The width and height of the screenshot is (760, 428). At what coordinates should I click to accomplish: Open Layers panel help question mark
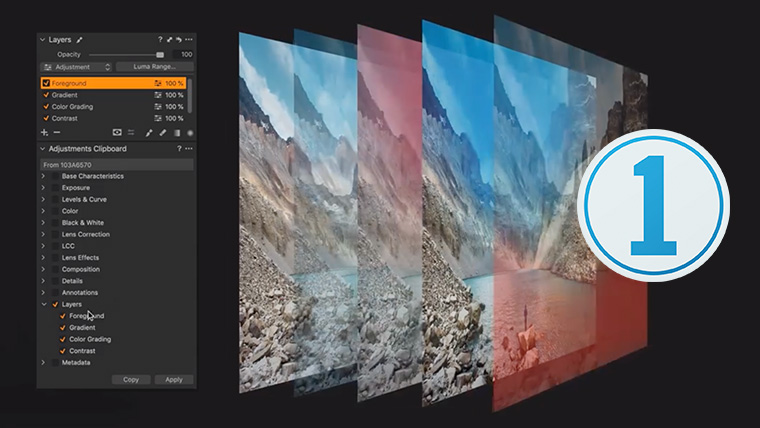pyautogui.click(x=160, y=40)
